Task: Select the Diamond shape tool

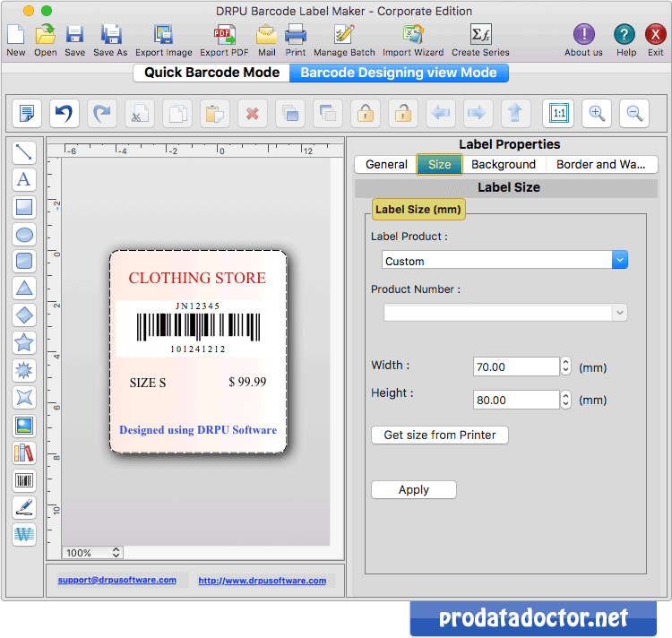Action: [24, 315]
